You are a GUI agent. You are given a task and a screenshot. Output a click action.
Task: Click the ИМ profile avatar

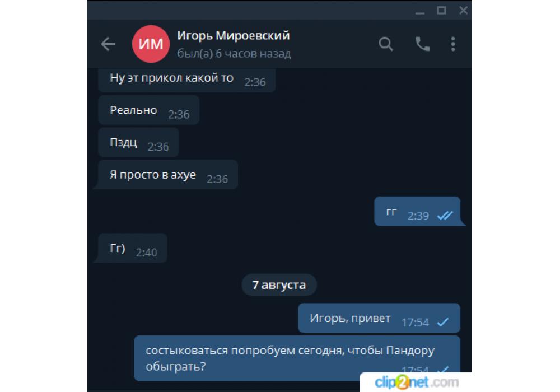click(x=151, y=44)
